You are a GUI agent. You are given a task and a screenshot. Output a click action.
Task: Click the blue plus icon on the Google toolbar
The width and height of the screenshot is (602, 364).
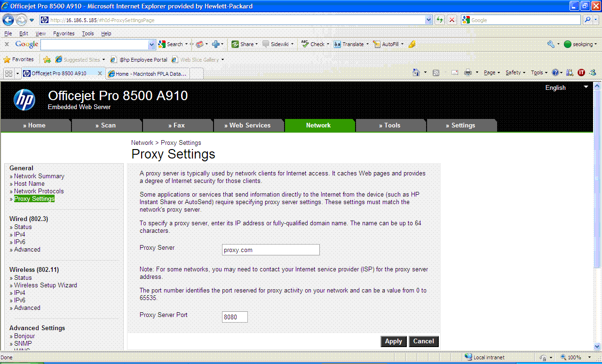(x=216, y=44)
